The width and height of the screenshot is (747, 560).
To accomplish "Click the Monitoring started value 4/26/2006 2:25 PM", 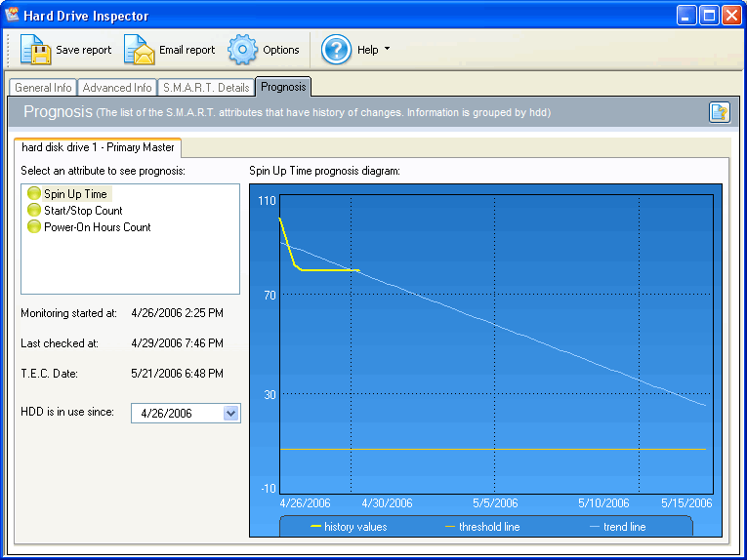I will [x=177, y=313].
